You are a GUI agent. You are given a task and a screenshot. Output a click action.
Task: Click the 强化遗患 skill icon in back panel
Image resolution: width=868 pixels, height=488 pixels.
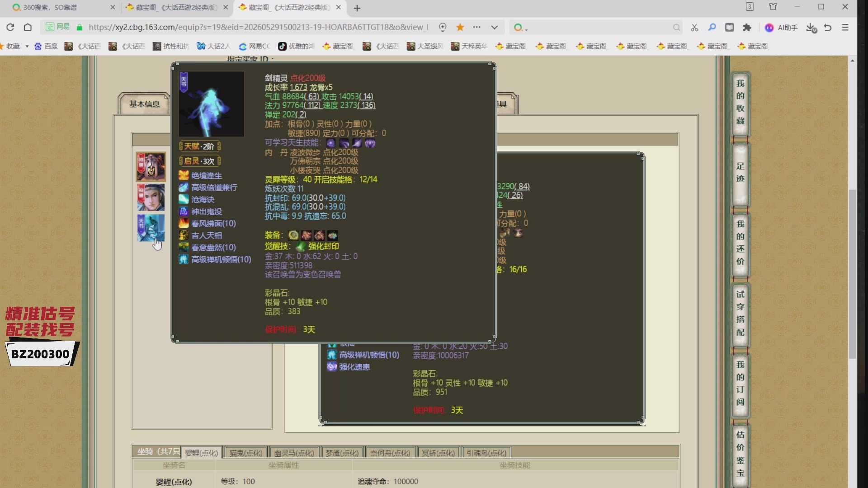click(x=332, y=367)
